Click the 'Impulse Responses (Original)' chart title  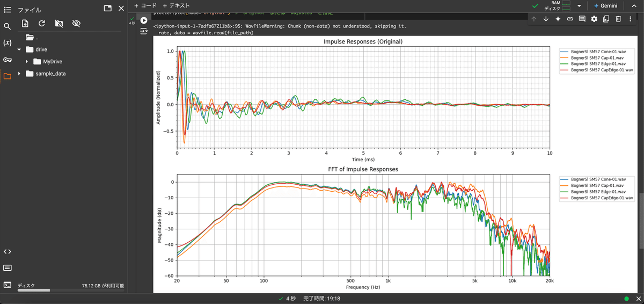363,41
